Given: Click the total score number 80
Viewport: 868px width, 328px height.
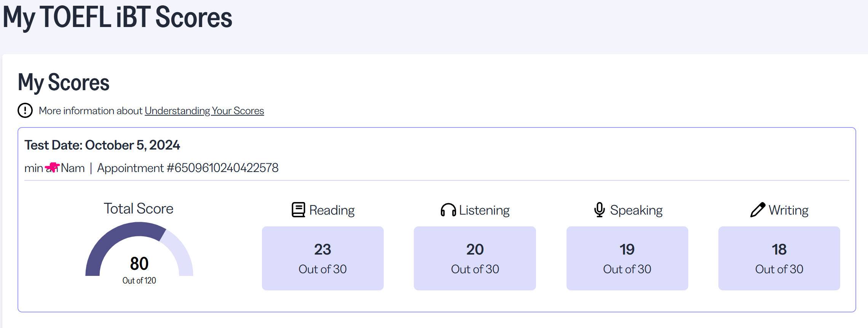Looking at the screenshot, I should pos(139,263).
